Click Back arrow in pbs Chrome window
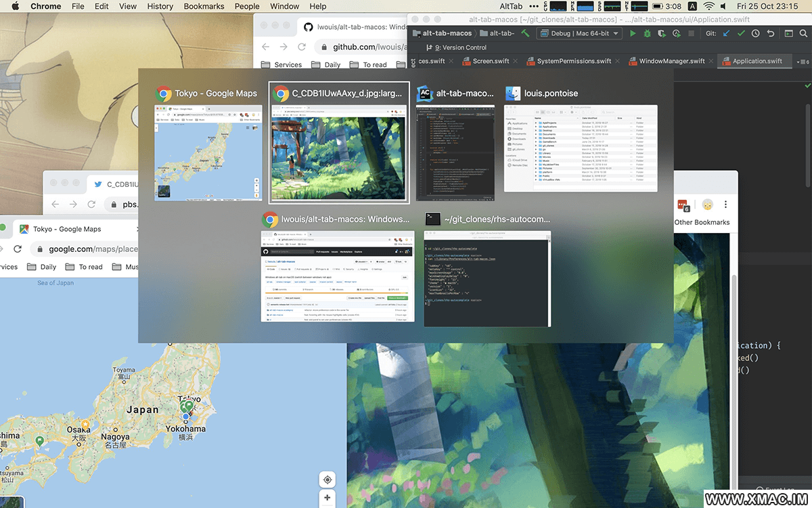812x508 pixels. (55, 204)
